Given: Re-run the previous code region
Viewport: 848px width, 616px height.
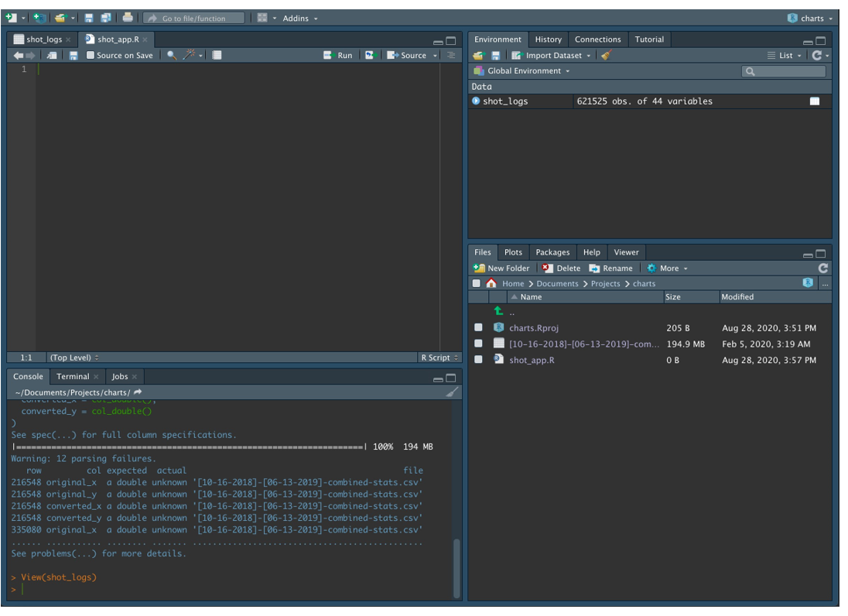Looking at the screenshot, I should click(370, 56).
